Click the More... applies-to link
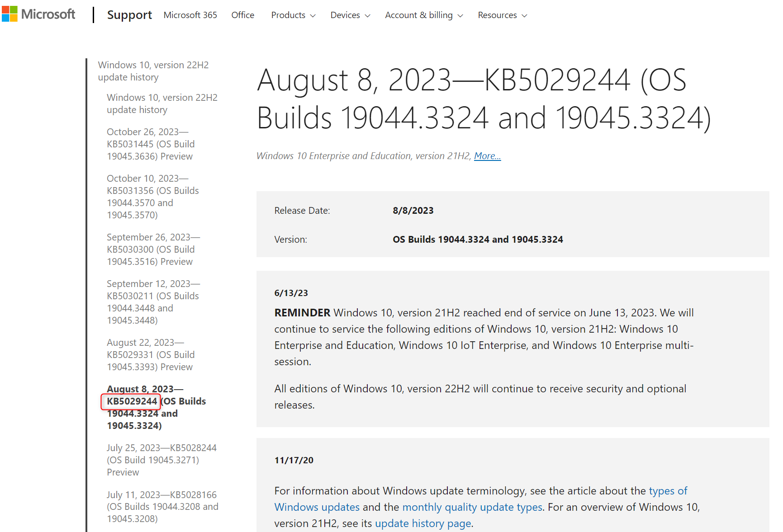Viewport: 783px width, 532px height. (487, 156)
